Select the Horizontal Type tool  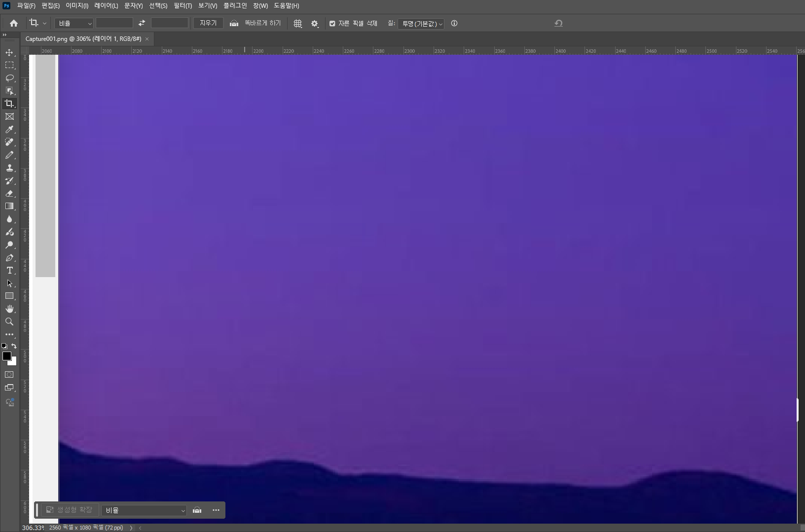9,270
